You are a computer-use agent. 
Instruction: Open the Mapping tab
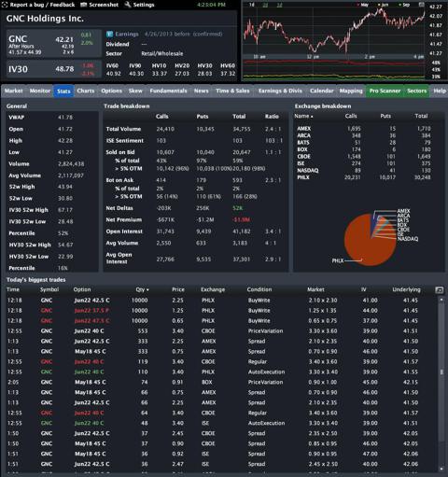pos(351,91)
